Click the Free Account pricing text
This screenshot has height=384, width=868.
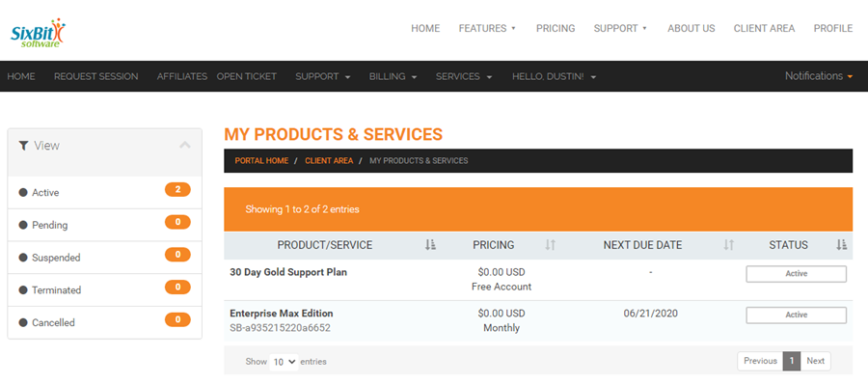point(502,287)
